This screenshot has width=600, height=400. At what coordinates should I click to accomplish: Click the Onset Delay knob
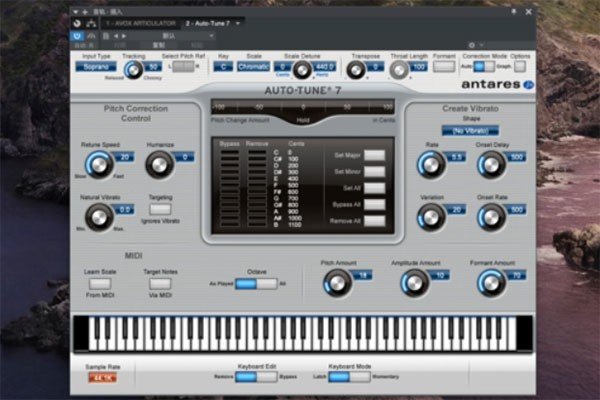pyautogui.click(x=489, y=164)
